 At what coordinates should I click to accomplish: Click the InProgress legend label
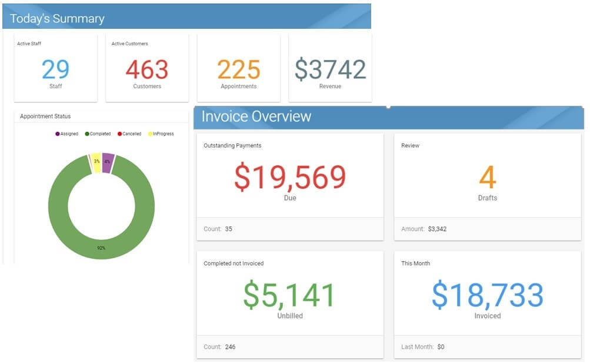pyautogui.click(x=164, y=134)
